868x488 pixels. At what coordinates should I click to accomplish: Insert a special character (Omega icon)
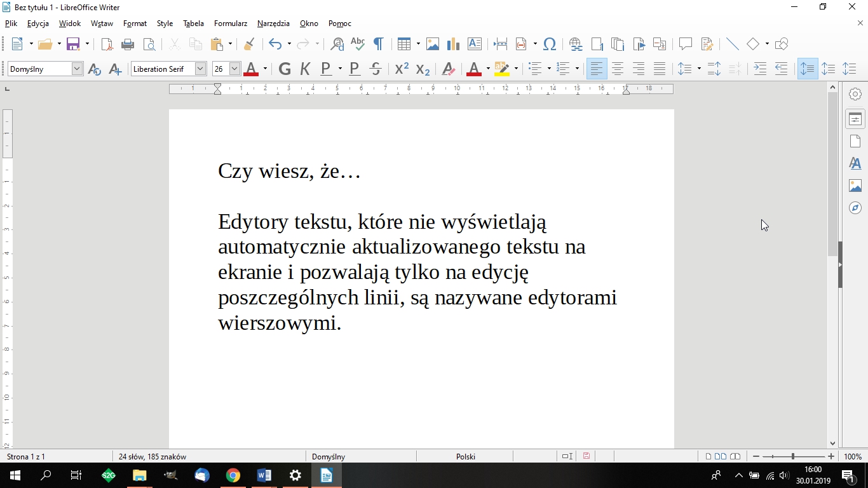549,44
